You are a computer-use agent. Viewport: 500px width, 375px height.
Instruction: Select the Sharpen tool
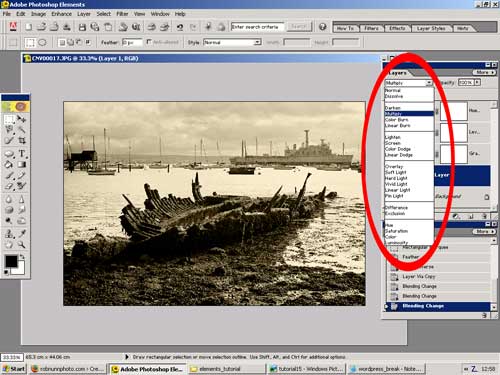click(x=21, y=199)
